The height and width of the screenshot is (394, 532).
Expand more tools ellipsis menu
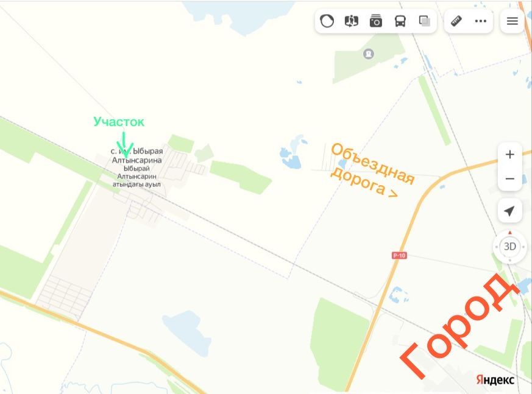click(480, 21)
